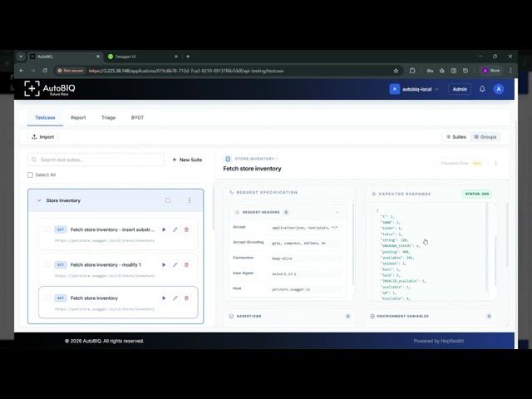This screenshot has width=532, height=399.
Task: Click the Status: 200 badge
Action: tap(477, 194)
